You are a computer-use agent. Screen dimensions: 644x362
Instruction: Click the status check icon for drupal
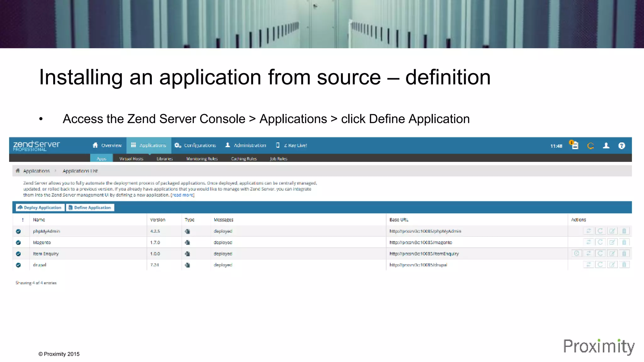[x=18, y=265]
